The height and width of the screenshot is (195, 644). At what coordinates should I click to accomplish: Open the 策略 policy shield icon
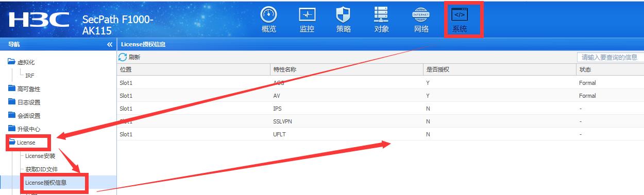344,20
